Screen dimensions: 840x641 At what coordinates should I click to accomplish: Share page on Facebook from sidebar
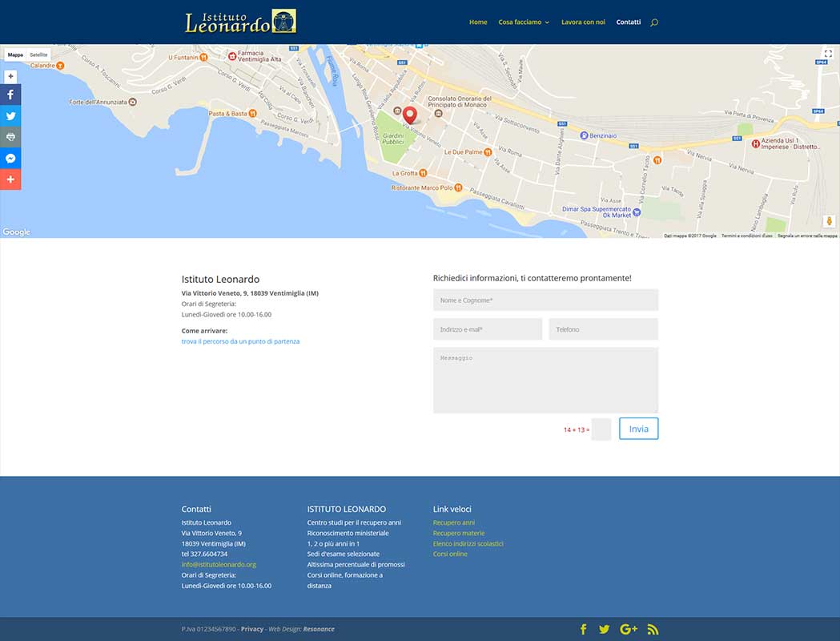(10, 95)
